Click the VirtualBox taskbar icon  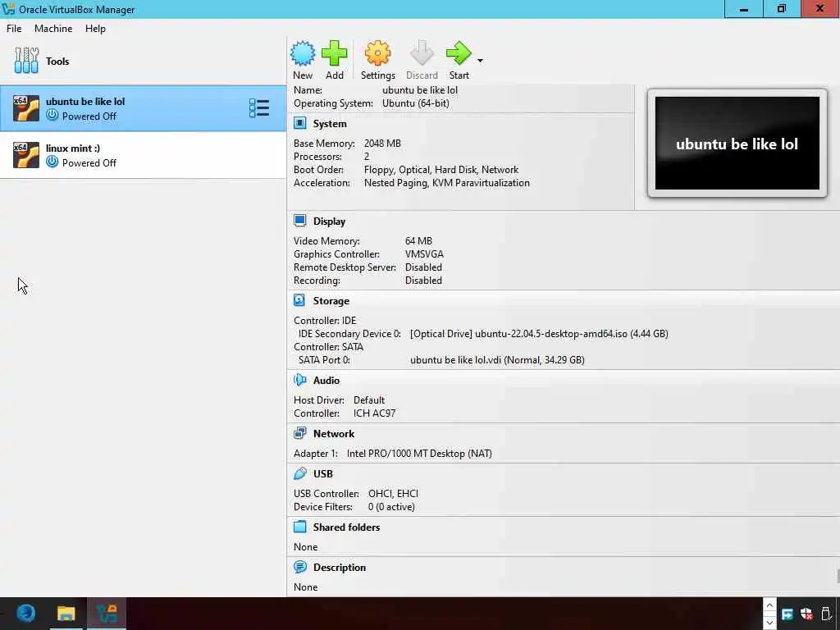click(x=107, y=613)
